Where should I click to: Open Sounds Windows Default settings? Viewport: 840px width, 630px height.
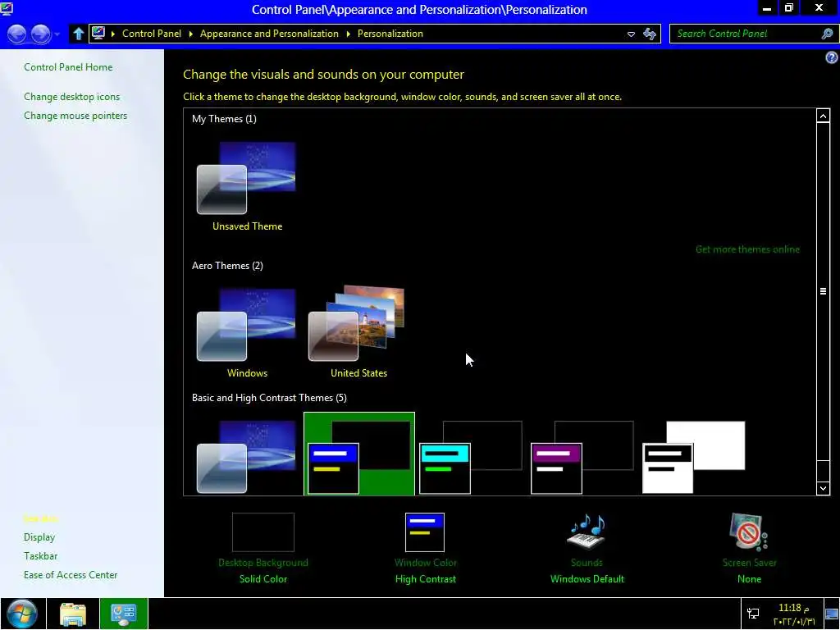[x=587, y=548]
